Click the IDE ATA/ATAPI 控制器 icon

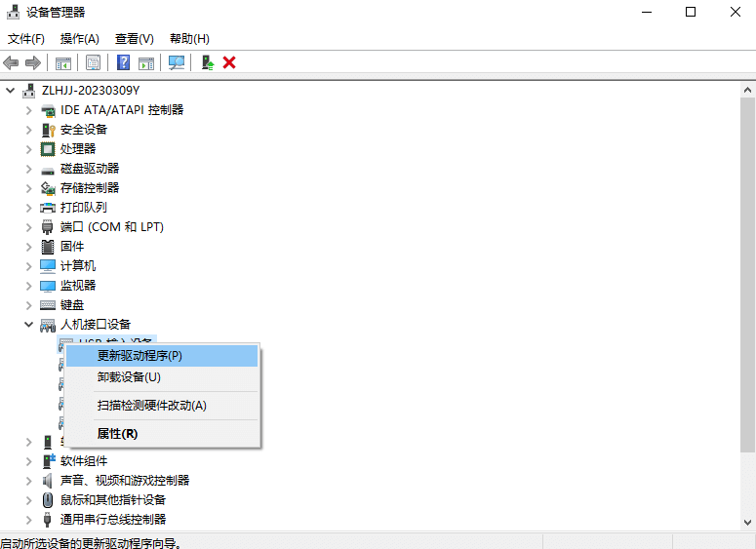(48, 110)
